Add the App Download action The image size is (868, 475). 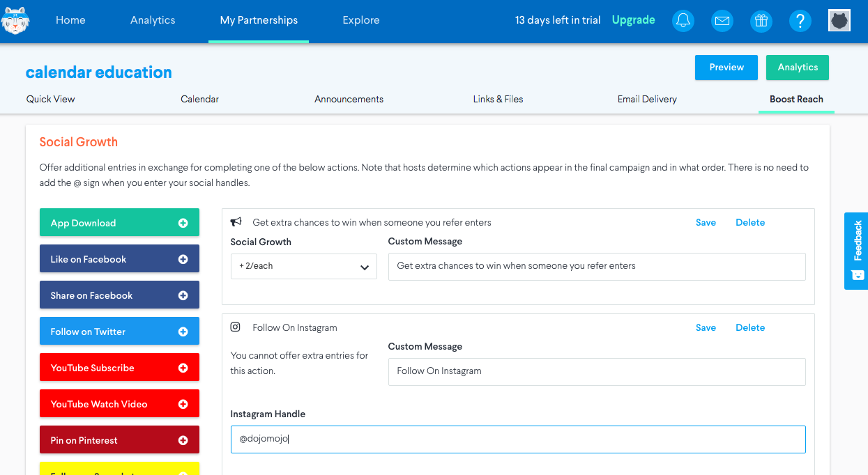(x=119, y=223)
